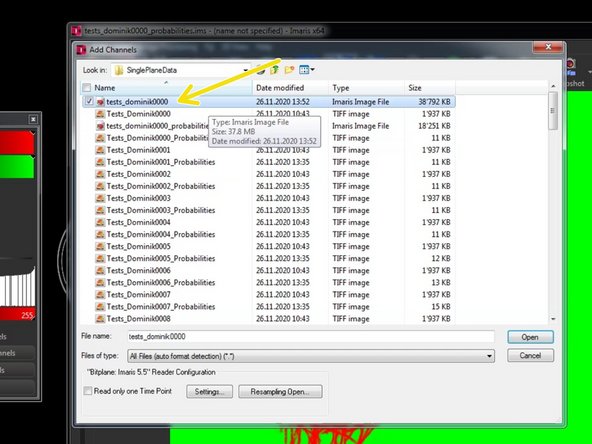Screen dimensions: 592x444
Task: Click the file icon of Tests_Dominik0002_Probabilities
Action: 100,187
